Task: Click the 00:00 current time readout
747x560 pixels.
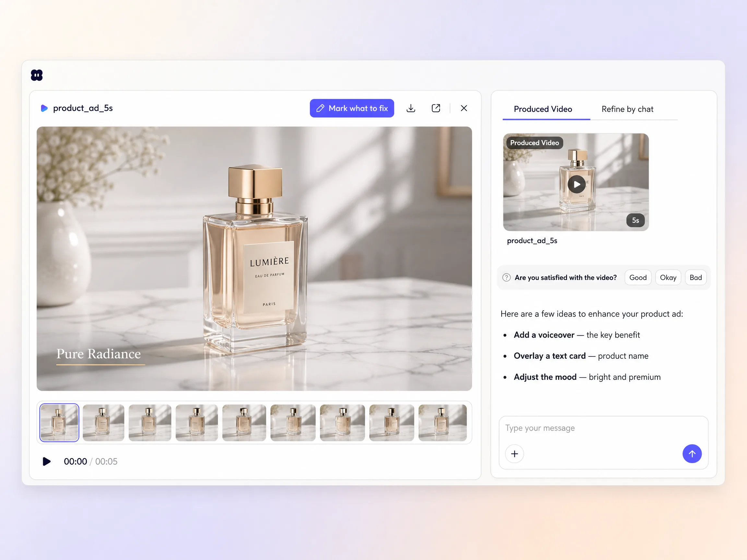Action: 75,461
